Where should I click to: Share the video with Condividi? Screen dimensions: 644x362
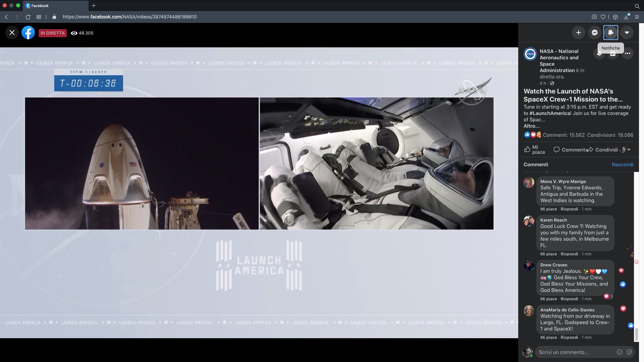(603, 149)
